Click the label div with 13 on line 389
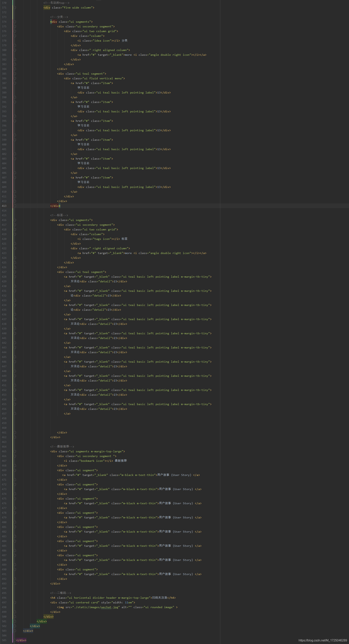Viewport: 349px width, 644px height. click(x=124, y=93)
